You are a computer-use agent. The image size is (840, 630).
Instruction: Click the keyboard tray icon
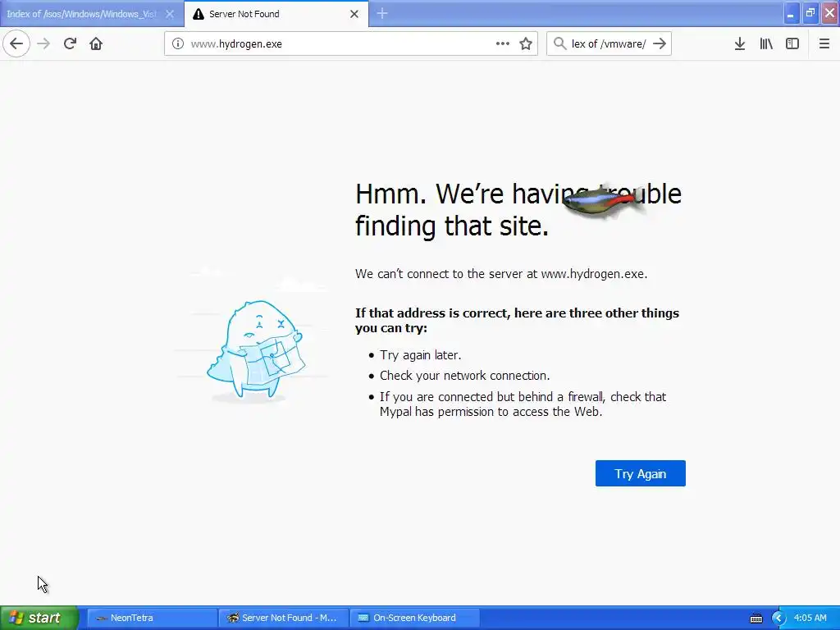tap(756, 619)
